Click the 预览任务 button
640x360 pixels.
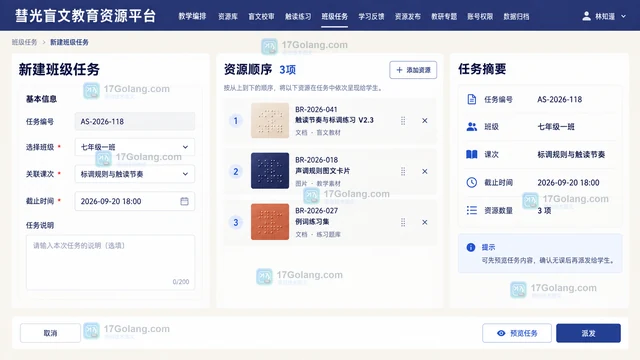[x=517, y=333]
